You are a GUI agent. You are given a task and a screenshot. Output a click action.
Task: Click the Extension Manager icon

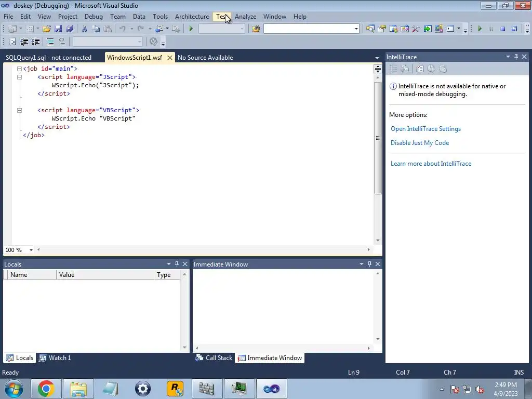pyautogui.click(x=438, y=29)
